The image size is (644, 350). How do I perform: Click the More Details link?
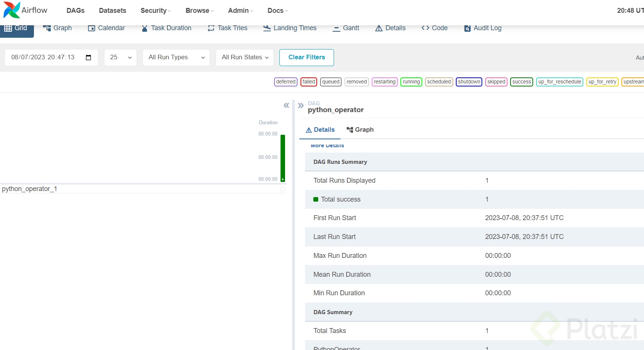click(327, 145)
